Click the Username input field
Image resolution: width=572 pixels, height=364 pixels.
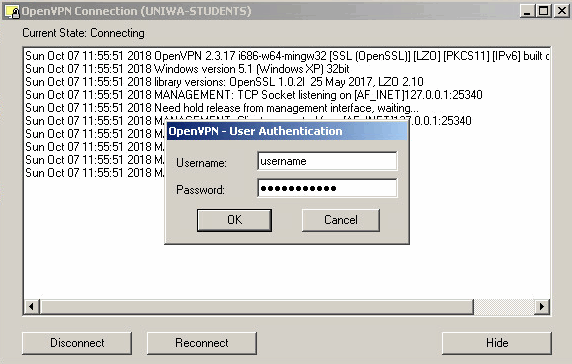pos(327,161)
